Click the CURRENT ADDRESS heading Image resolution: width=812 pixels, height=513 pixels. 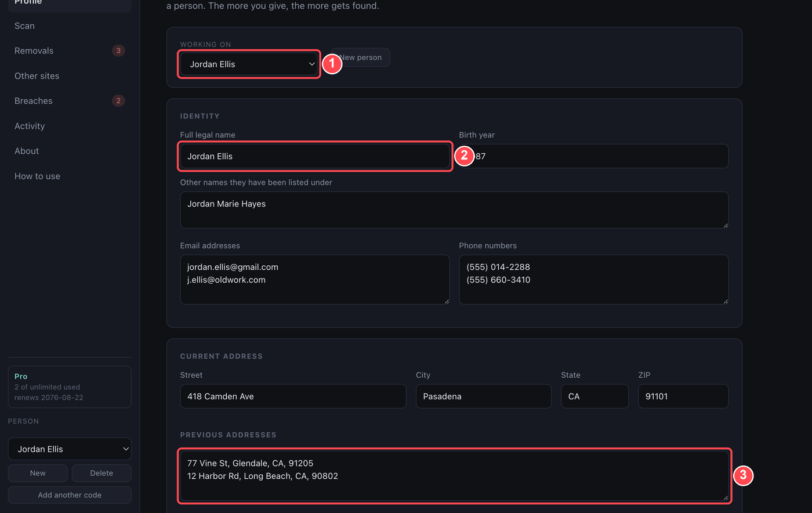(x=222, y=356)
